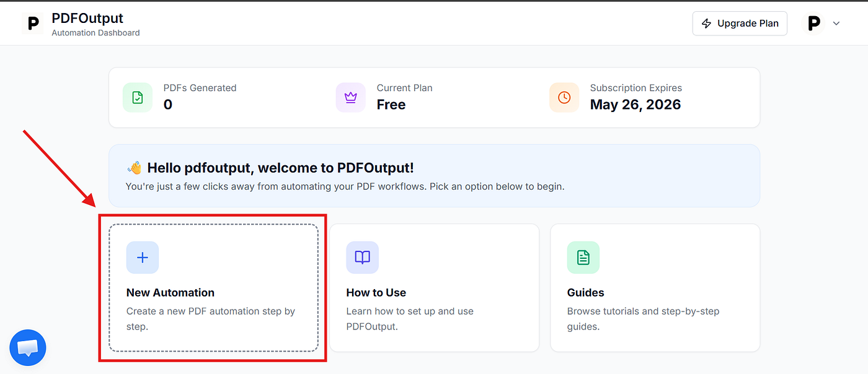Open the blue chat support bubble
The image size is (868, 374).
click(x=28, y=348)
